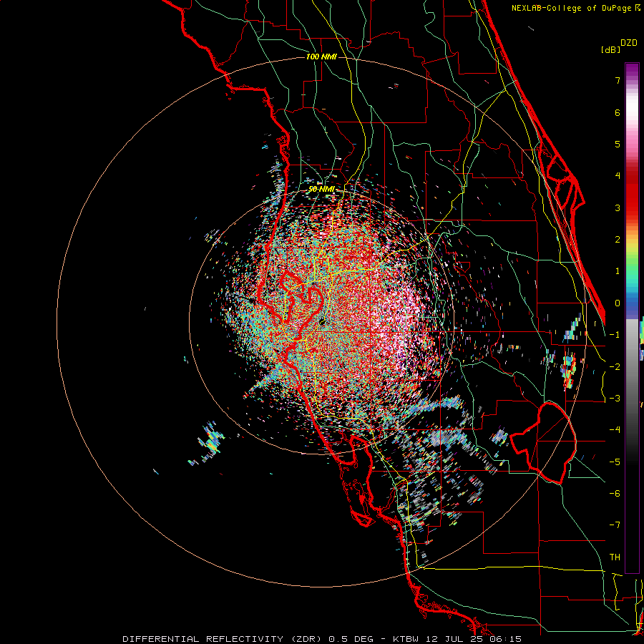
Task: Click the -5 scale tick label
Action: pos(615,462)
